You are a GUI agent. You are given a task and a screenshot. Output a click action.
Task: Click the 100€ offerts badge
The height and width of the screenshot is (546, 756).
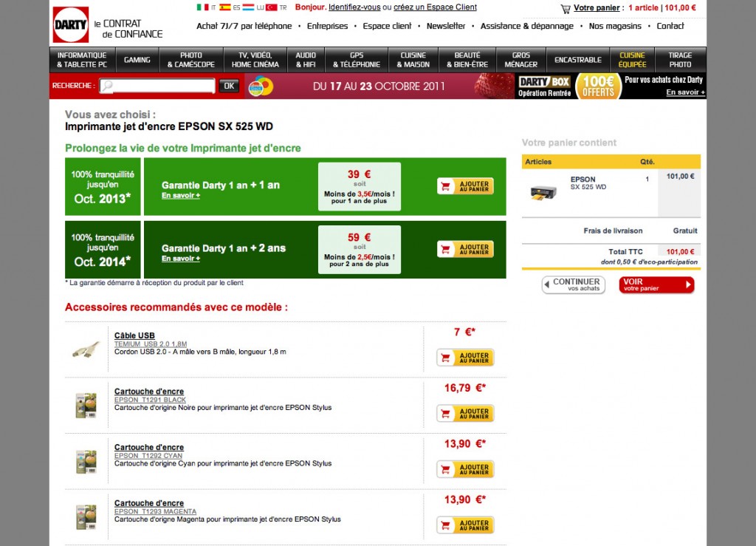(598, 86)
